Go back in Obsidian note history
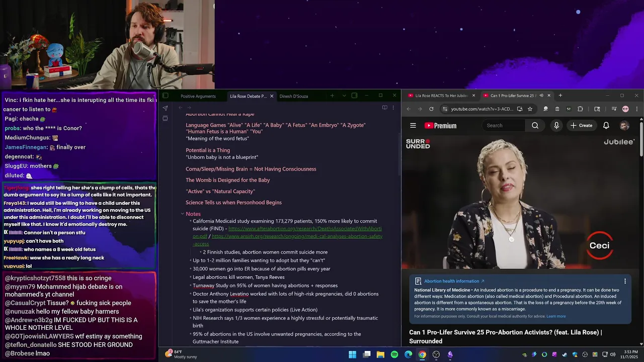This screenshot has height=362, width=644. point(180,108)
